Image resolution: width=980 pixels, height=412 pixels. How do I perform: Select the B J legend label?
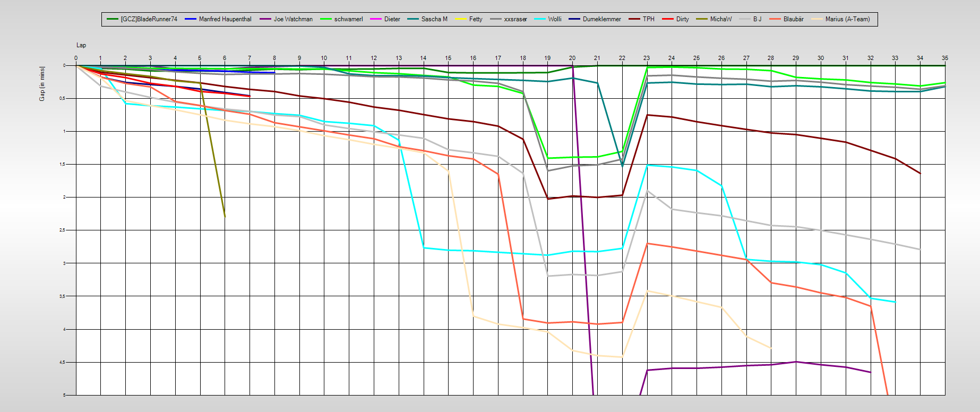click(757, 19)
